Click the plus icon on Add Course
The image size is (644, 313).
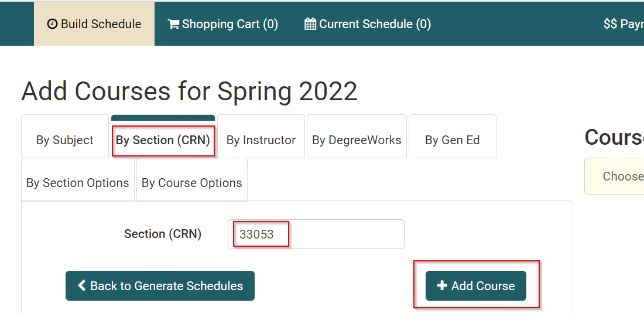(x=442, y=286)
